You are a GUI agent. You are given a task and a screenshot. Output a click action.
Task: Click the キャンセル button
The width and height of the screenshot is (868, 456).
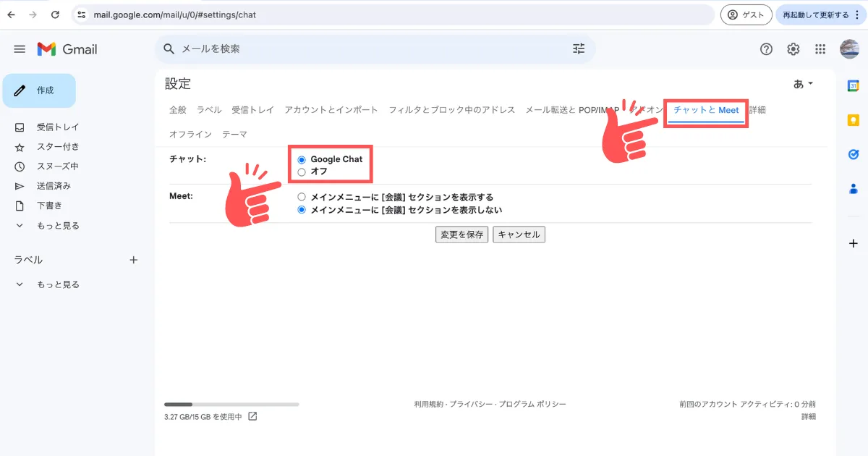click(x=519, y=235)
